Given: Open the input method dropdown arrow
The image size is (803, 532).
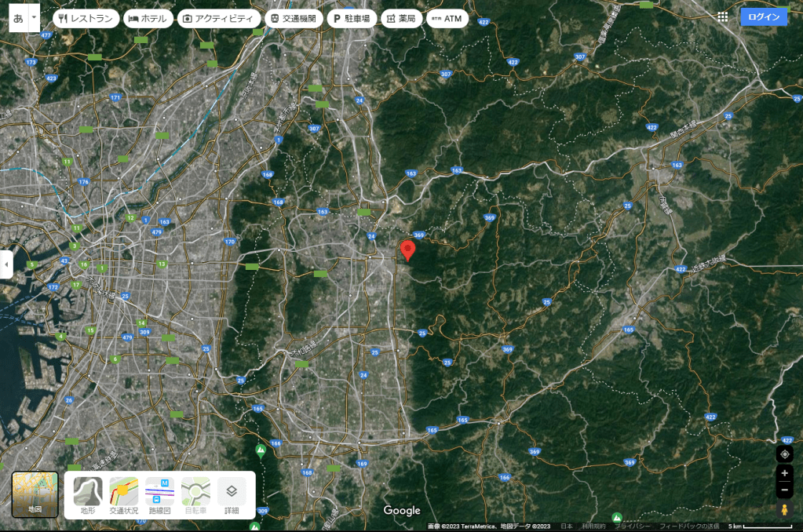Looking at the screenshot, I should pos(34,17).
